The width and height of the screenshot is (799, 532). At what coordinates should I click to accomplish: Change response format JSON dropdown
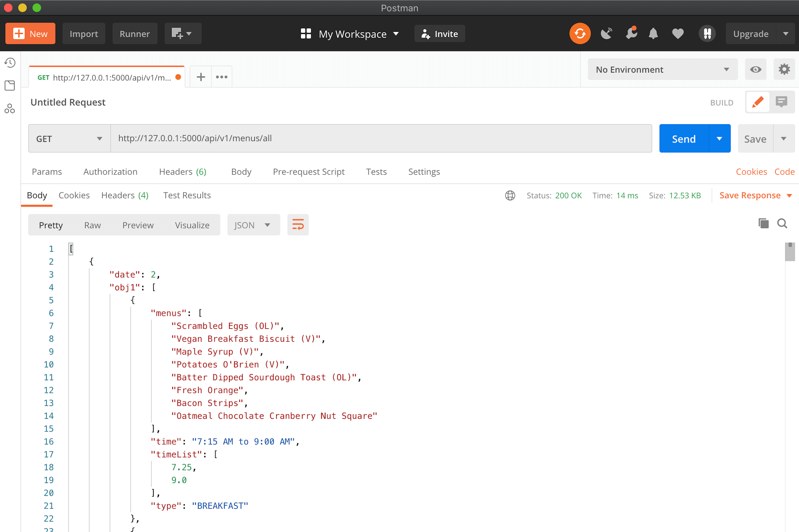click(253, 225)
